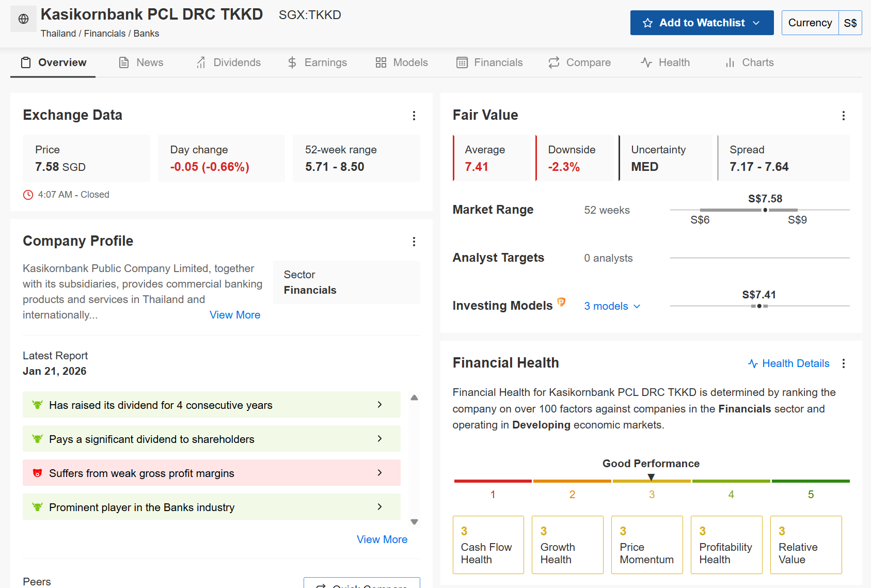871x588 pixels.
Task: Click the Banks breadcrumb link
Action: click(146, 34)
